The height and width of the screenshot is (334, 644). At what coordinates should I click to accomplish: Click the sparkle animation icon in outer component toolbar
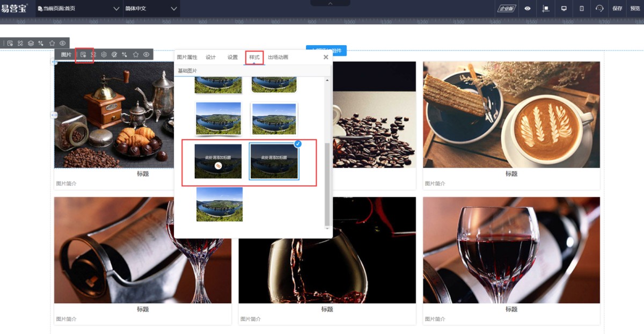click(x=41, y=43)
